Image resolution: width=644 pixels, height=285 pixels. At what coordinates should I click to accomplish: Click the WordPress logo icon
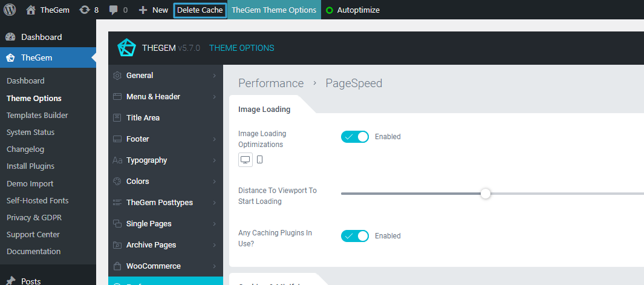[x=10, y=10]
